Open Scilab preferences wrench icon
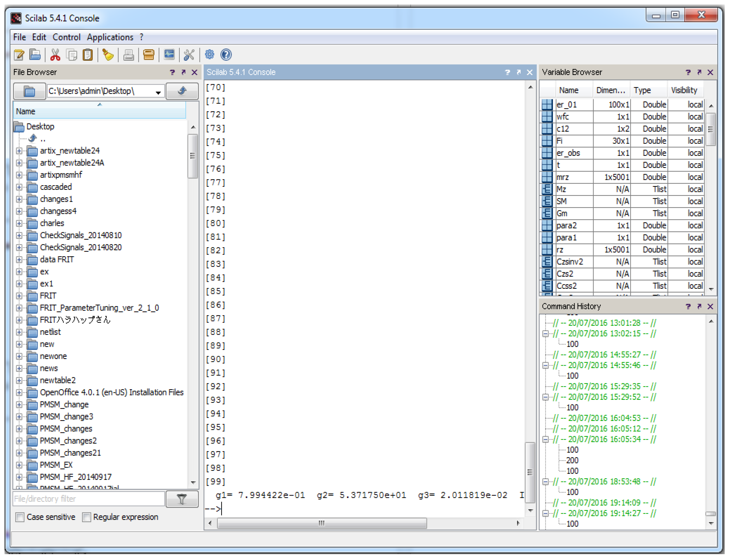 [189, 55]
